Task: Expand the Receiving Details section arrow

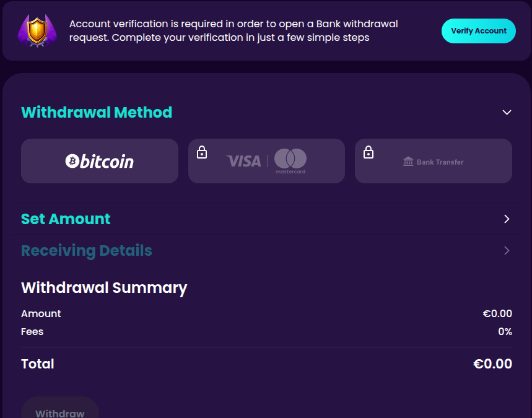Action: (507, 251)
